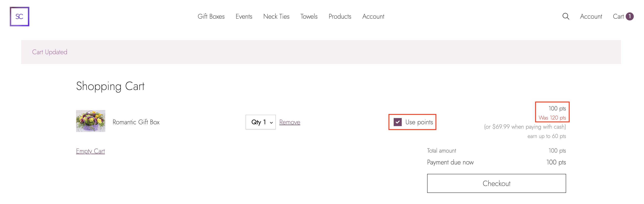Click the Products navigation menu item

[340, 16]
